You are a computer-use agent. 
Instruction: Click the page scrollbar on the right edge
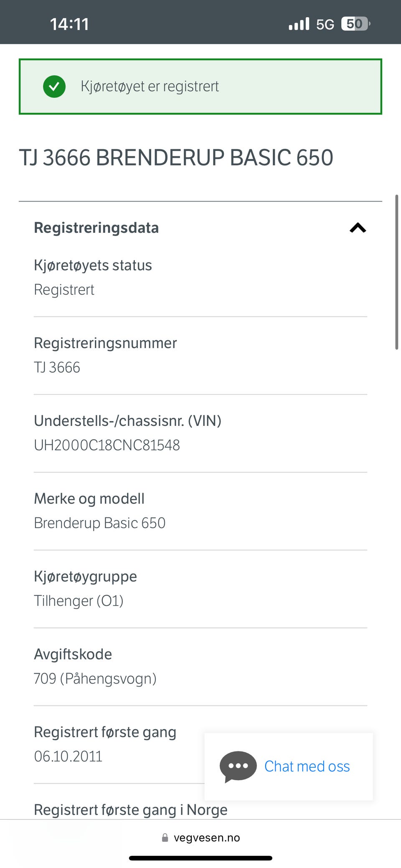[397, 272]
